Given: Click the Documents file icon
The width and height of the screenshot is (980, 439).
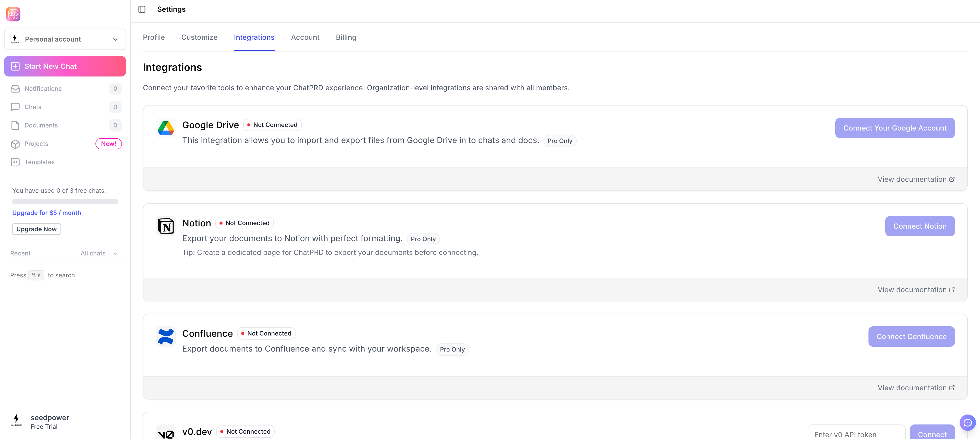Looking at the screenshot, I should point(15,125).
